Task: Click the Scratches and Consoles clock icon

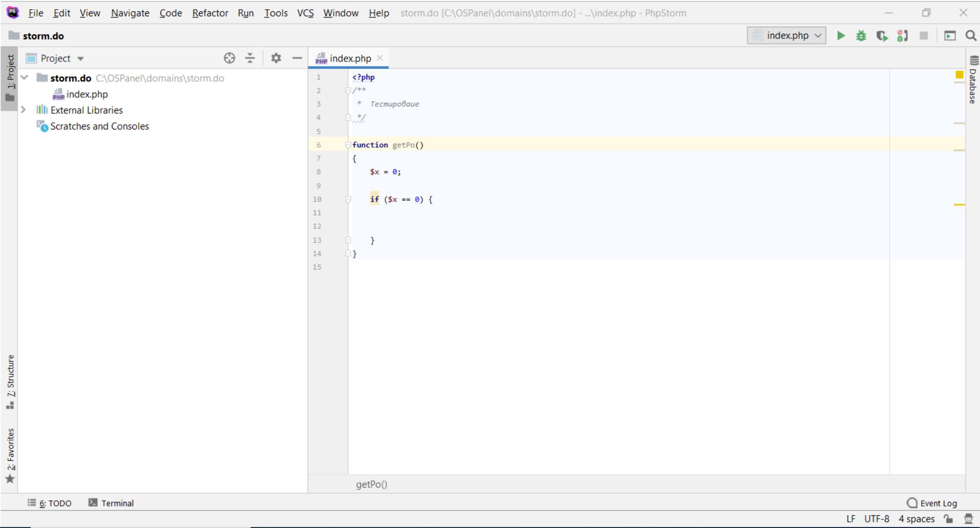Action: tap(42, 126)
